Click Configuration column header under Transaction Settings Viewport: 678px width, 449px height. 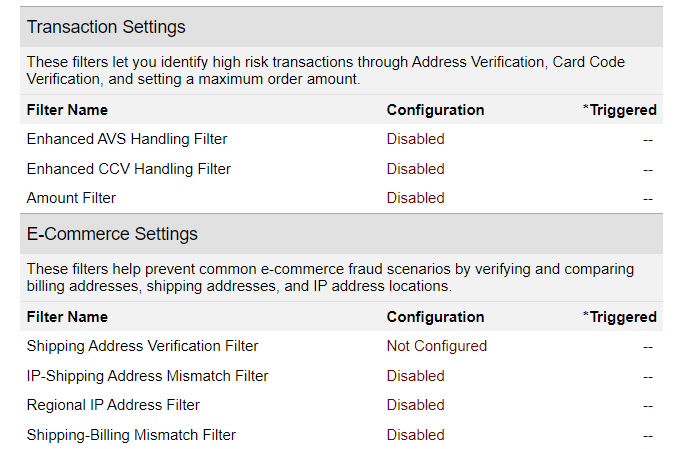pyautogui.click(x=435, y=110)
